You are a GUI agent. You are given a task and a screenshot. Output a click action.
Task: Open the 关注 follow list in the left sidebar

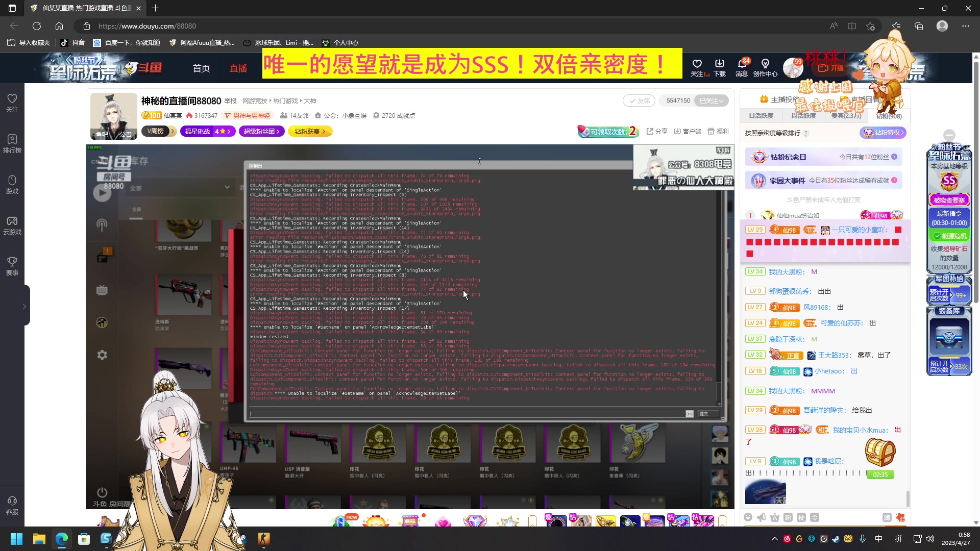[x=12, y=103]
